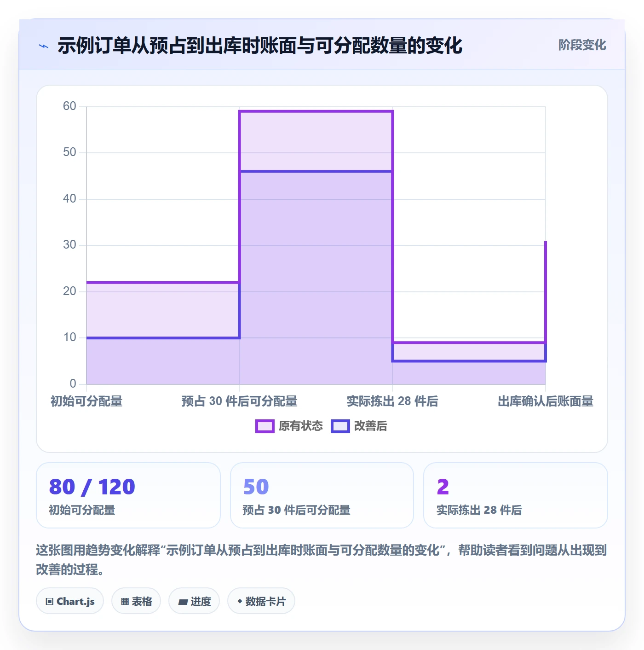Toggle the 原有状态 legend swatch
The image size is (644, 650).
pos(264,426)
